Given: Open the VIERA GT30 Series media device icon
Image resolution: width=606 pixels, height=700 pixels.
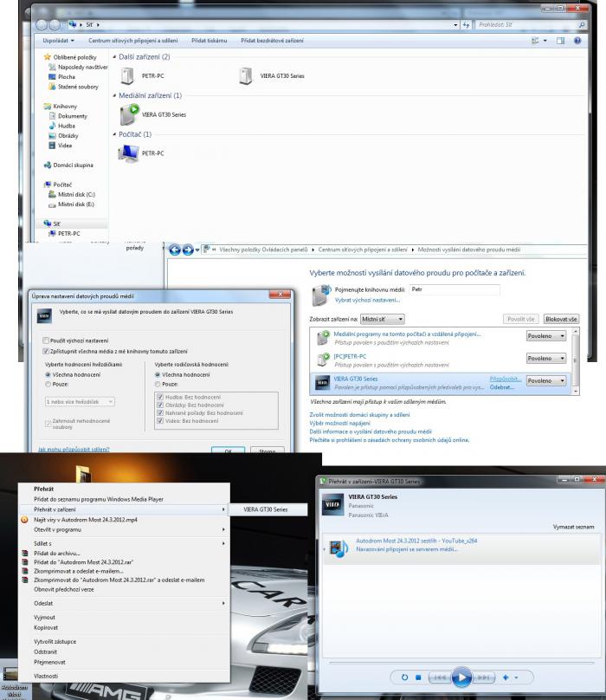Looking at the screenshot, I should point(130,113).
